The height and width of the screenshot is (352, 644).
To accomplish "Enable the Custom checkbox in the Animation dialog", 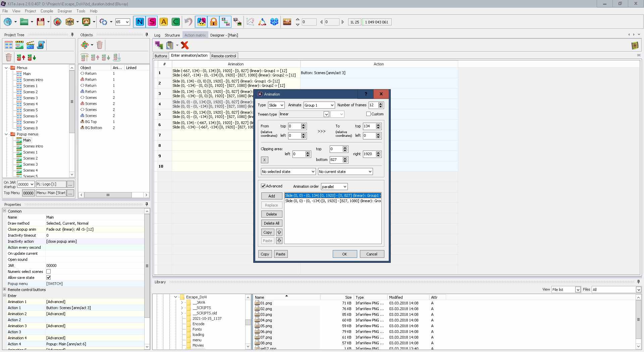I will 368,114.
